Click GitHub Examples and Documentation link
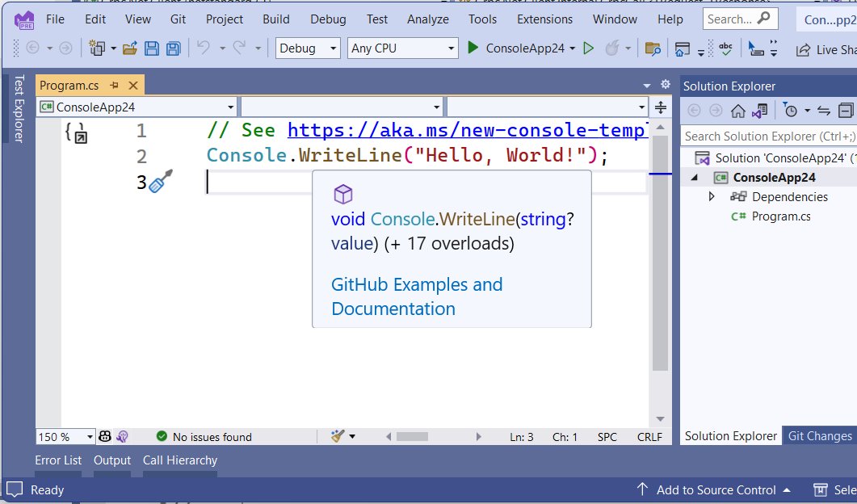This screenshot has height=504, width=857. (417, 296)
